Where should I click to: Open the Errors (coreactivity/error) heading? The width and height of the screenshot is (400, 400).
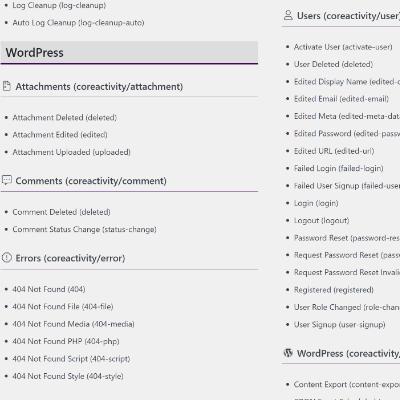point(70,258)
